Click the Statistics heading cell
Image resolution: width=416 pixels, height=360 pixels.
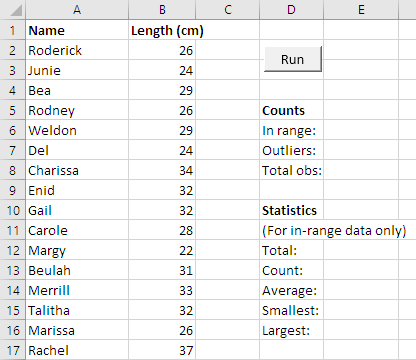coord(291,210)
